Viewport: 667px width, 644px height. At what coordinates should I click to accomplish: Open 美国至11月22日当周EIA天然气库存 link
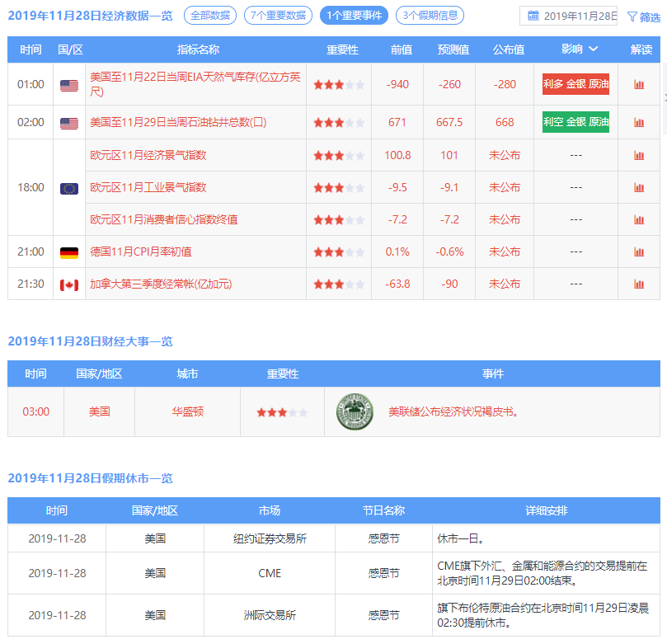pyautogui.click(x=195, y=84)
